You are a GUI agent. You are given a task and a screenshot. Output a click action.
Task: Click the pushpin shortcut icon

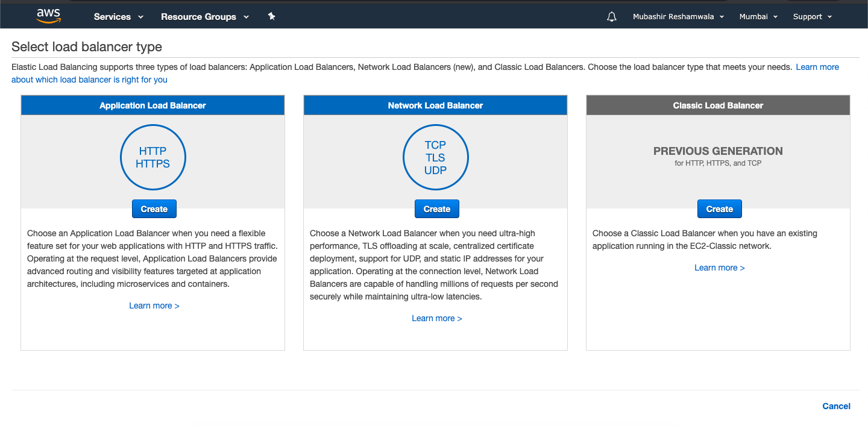[x=271, y=16]
